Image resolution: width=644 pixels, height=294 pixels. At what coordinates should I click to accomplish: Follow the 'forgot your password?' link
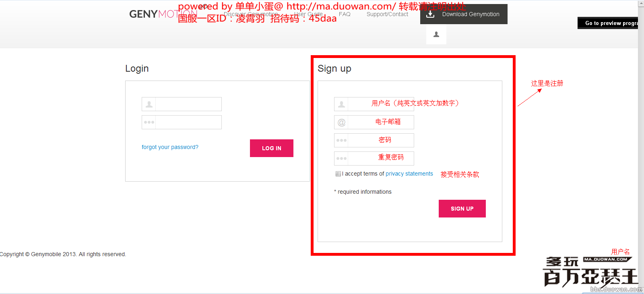170,147
